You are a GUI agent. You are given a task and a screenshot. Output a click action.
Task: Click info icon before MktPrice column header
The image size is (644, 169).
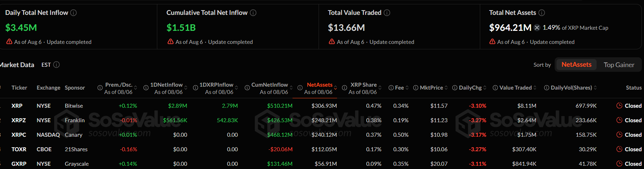pyautogui.click(x=416, y=88)
